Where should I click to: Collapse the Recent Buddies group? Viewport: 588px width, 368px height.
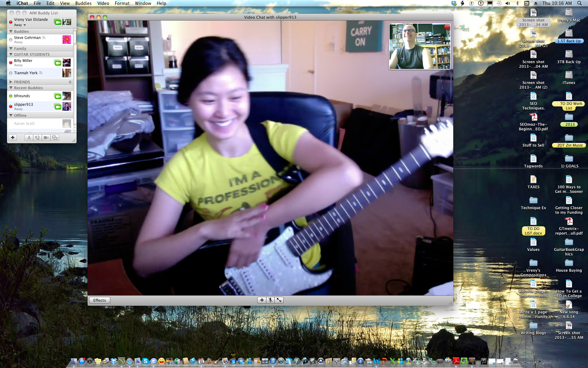11,88
